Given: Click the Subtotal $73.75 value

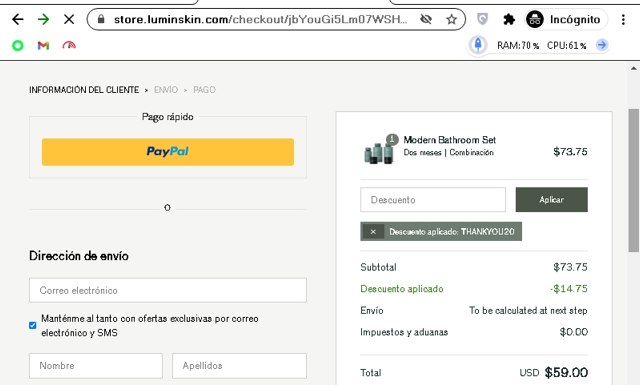Looking at the screenshot, I should [570, 267].
